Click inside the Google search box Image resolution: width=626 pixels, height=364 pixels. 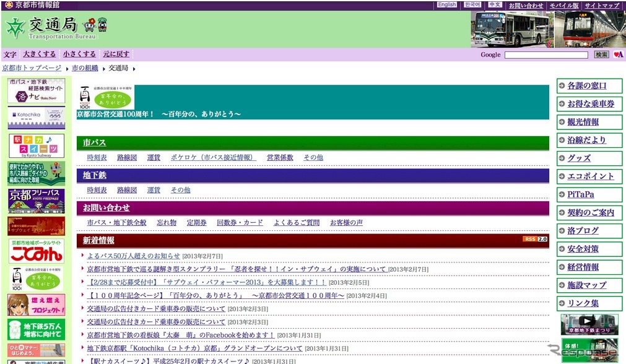pos(546,54)
